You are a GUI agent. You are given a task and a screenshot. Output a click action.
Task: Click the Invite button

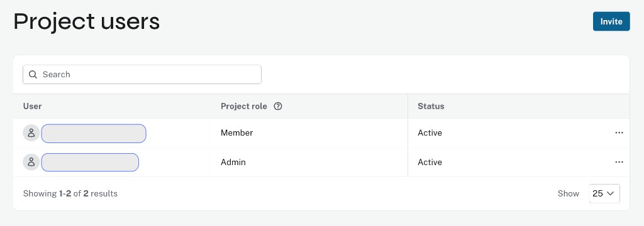pos(611,21)
